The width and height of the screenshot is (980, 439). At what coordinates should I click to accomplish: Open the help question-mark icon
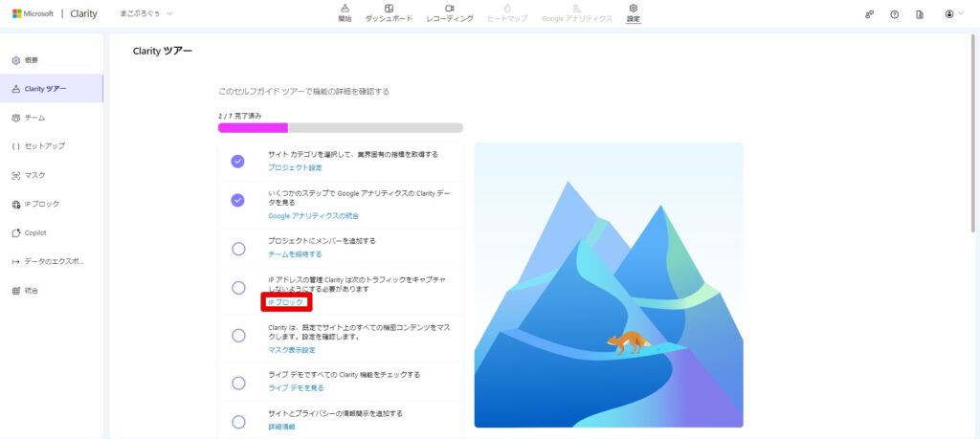coord(895,14)
